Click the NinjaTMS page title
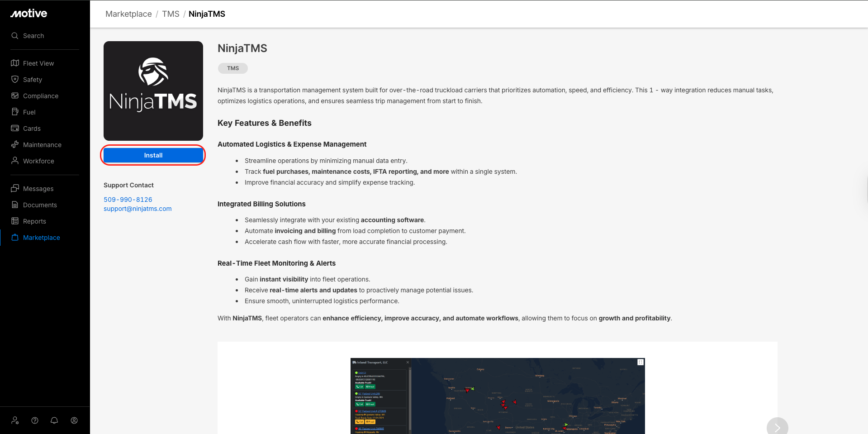Viewport: 868px width, 434px height. 242,48
